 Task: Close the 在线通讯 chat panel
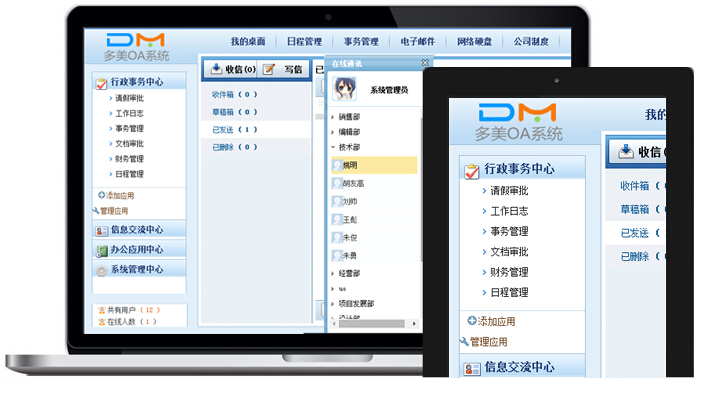point(425,63)
